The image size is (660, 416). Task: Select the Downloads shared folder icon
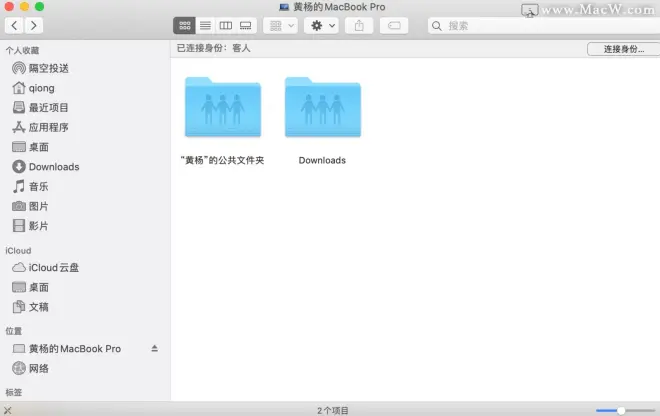323,107
